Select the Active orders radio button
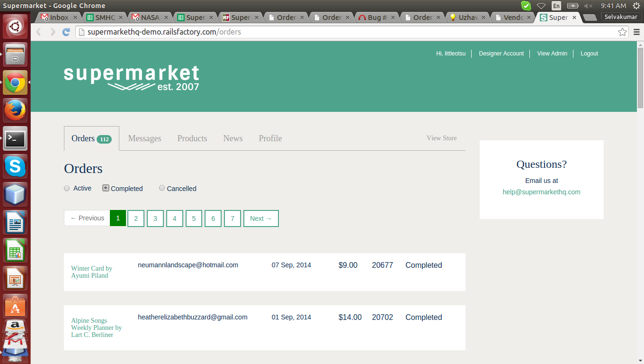This screenshot has width=644, height=364. tap(67, 188)
